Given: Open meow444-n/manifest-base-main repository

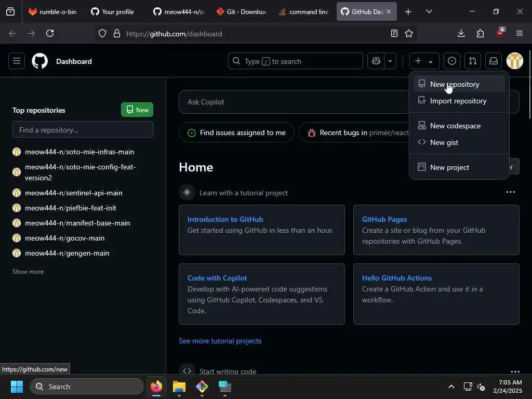Looking at the screenshot, I should point(77,223).
